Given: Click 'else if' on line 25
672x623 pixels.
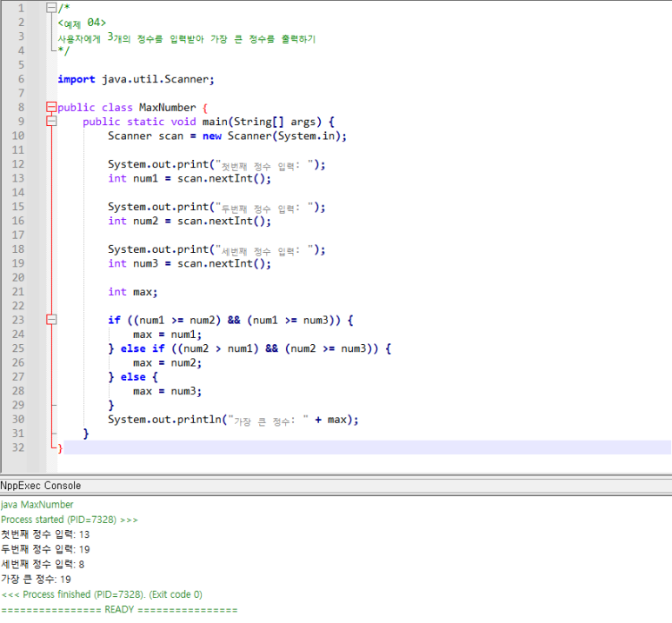Looking at the screenshot, I should point(143,348).
